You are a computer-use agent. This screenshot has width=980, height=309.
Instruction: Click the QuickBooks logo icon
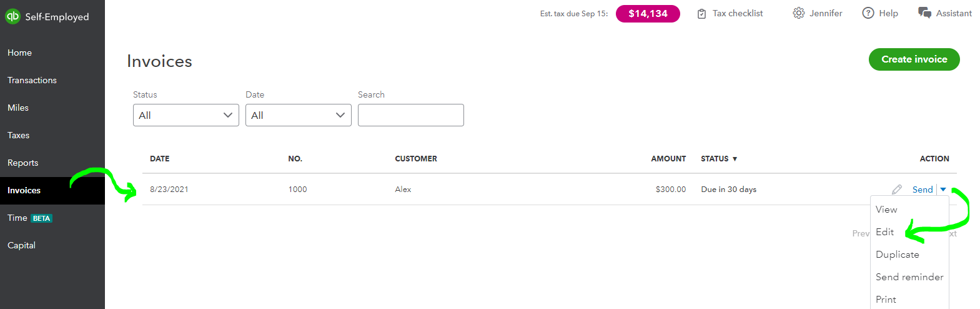(12, 16)
